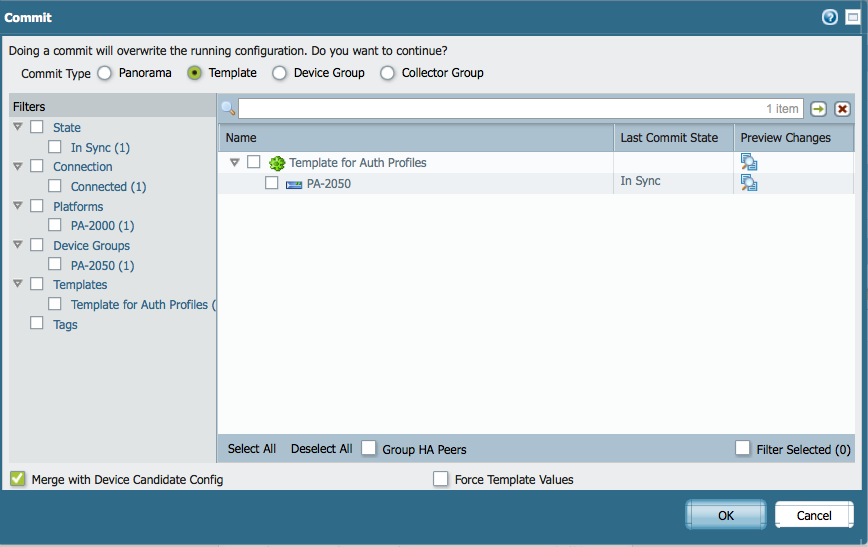Click the PA-2050 device name

pyautogui.click(x=329, y=184)
